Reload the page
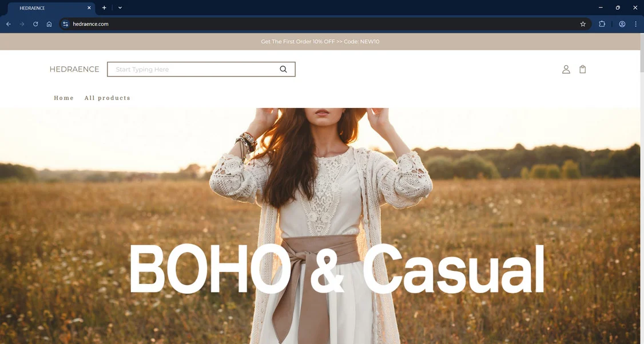Image resolution: width=644 pixels, height=344 pixels. [x=35, y=24]
